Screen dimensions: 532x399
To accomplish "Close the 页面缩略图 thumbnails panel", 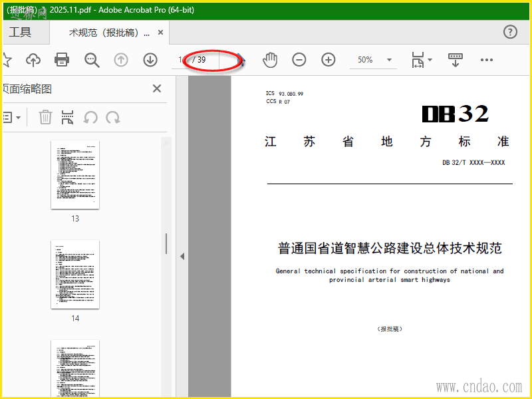I will [157, 88].
